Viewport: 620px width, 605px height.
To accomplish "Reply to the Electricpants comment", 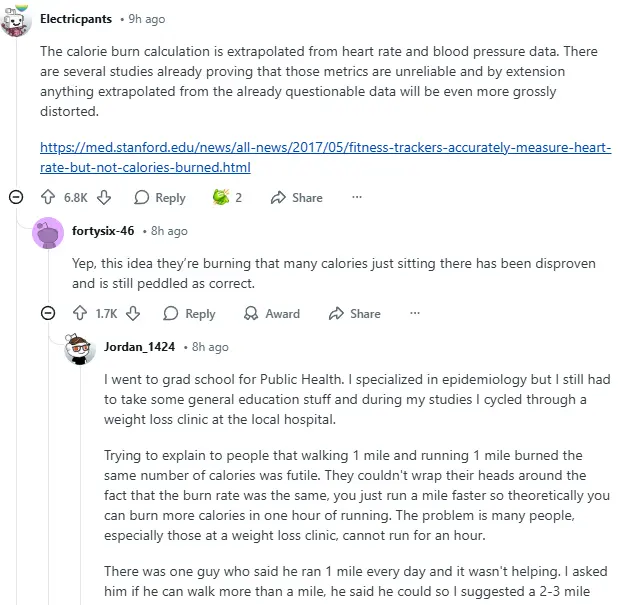I will point(160,198).
